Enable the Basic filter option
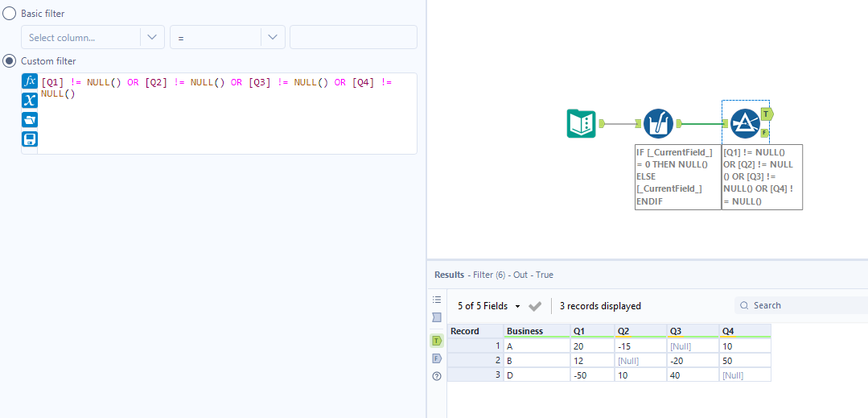Screen dimensions: 868x418 click(x=10, y=14)
